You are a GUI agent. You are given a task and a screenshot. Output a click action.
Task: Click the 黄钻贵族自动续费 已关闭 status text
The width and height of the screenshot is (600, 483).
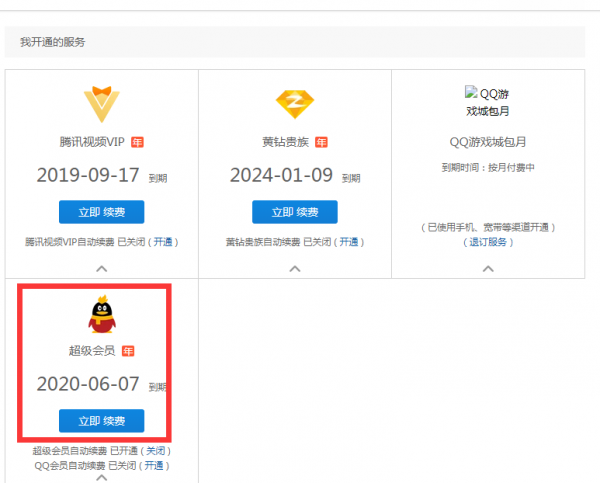(278, 242)
